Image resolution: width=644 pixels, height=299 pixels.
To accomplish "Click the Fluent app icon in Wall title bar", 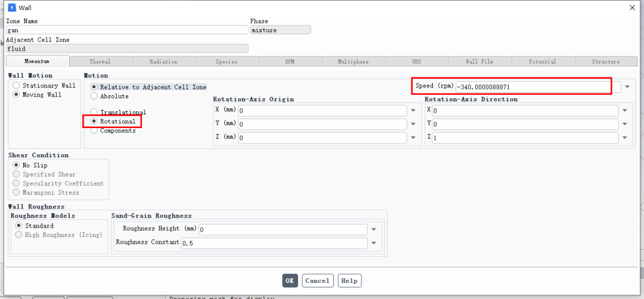I will click(12, 7).
